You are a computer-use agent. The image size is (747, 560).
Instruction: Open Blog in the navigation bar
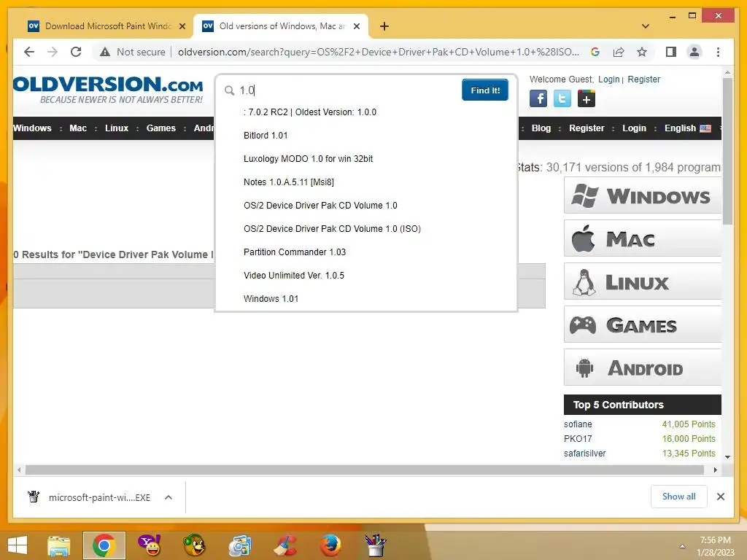pyautogui.click(x=541, y=128)
